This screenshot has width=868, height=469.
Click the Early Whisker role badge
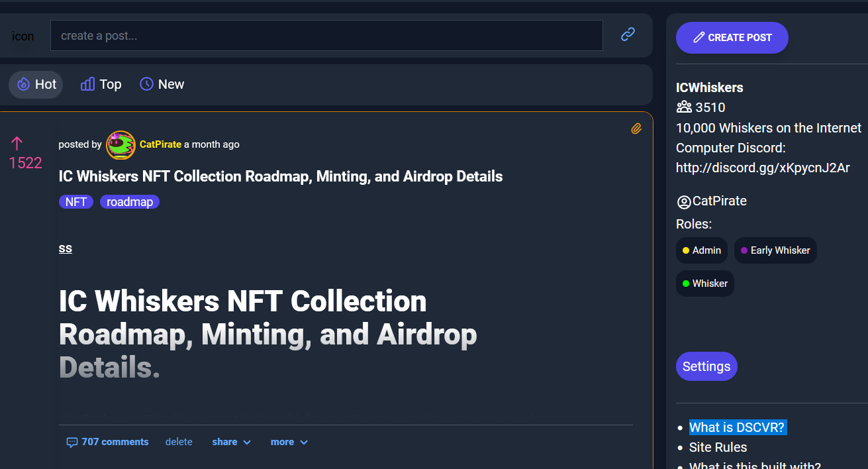pos(775,250)
